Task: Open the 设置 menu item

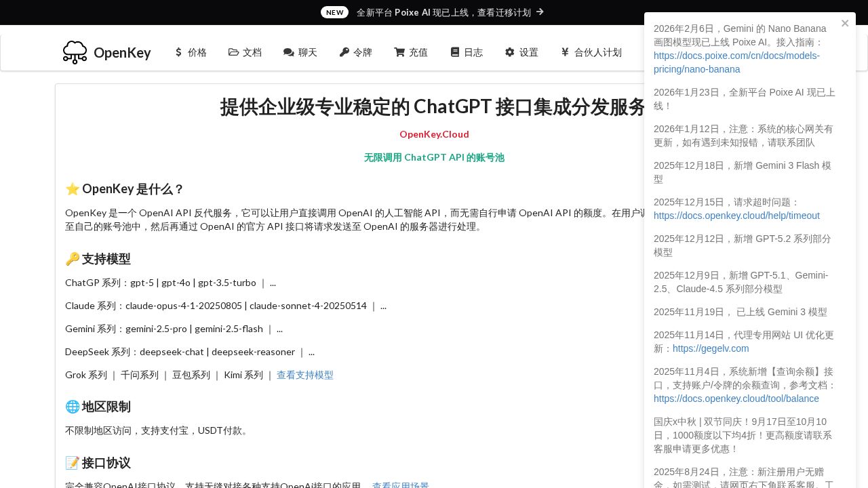Action: [x=521, y=52]
